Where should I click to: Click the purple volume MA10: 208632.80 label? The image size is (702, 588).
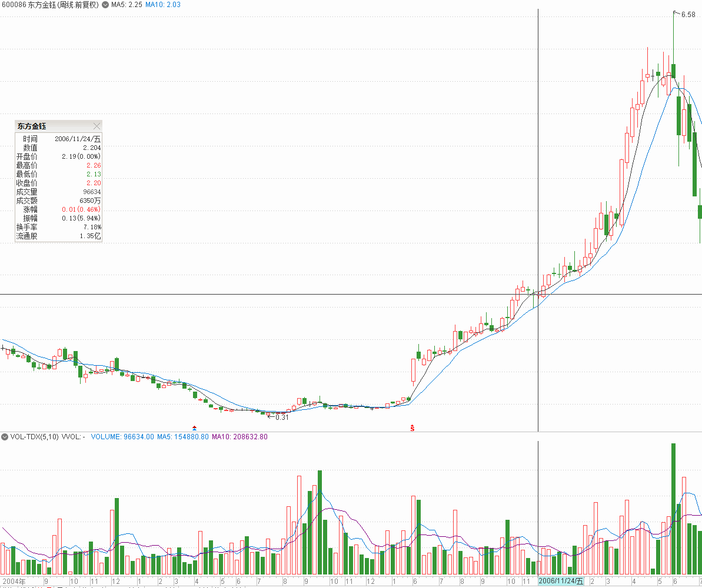(x=239, y=437)
